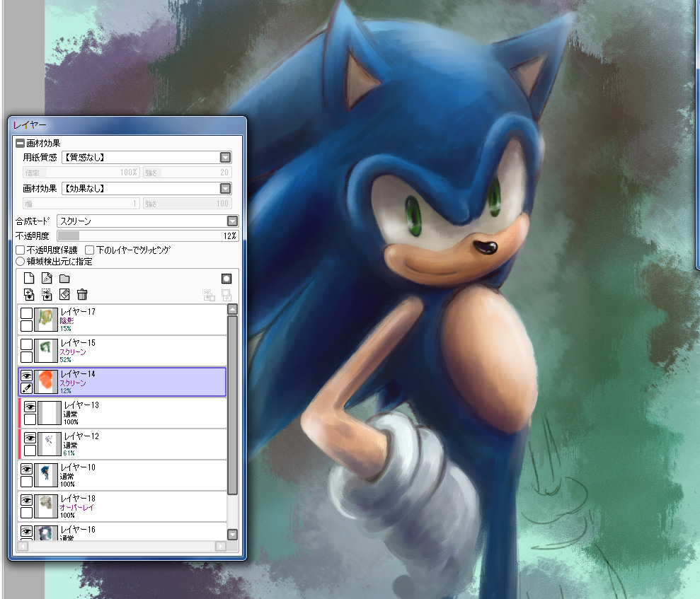Delete the layer with the trash icon
Viewport: 700px width, 599px height.
click(x=82, y=294)
